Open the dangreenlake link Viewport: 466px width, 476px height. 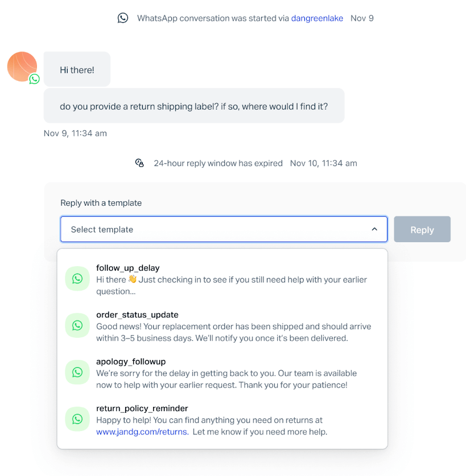(317, 18)
